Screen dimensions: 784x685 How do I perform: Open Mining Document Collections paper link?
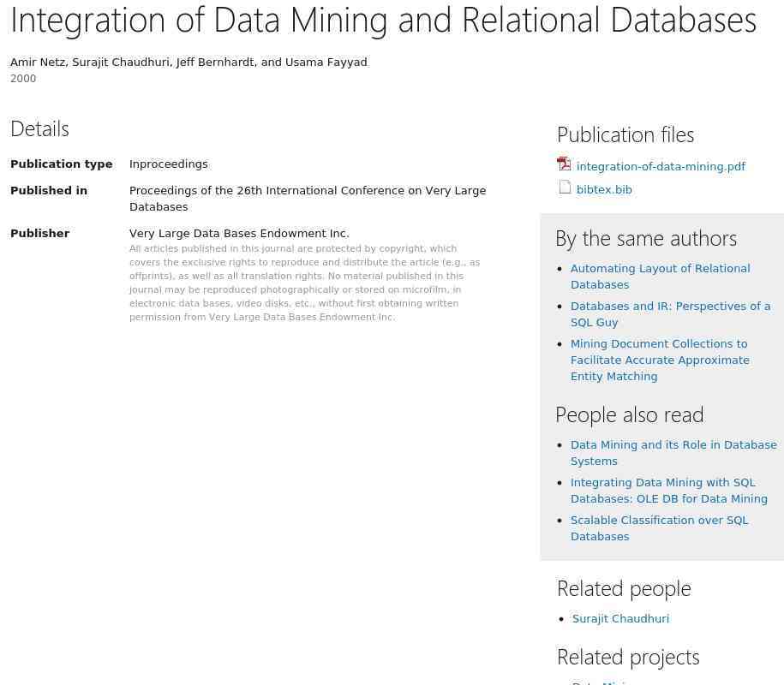pos(660,360)
